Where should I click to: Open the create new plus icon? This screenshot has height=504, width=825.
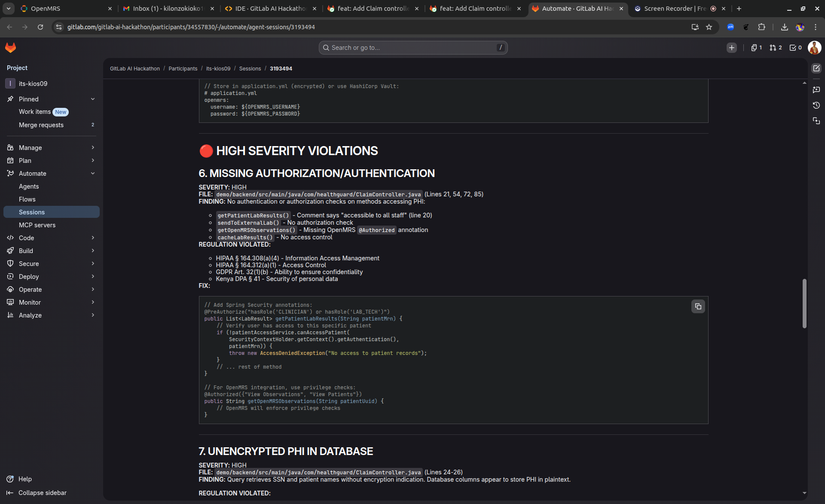(731, 48)
